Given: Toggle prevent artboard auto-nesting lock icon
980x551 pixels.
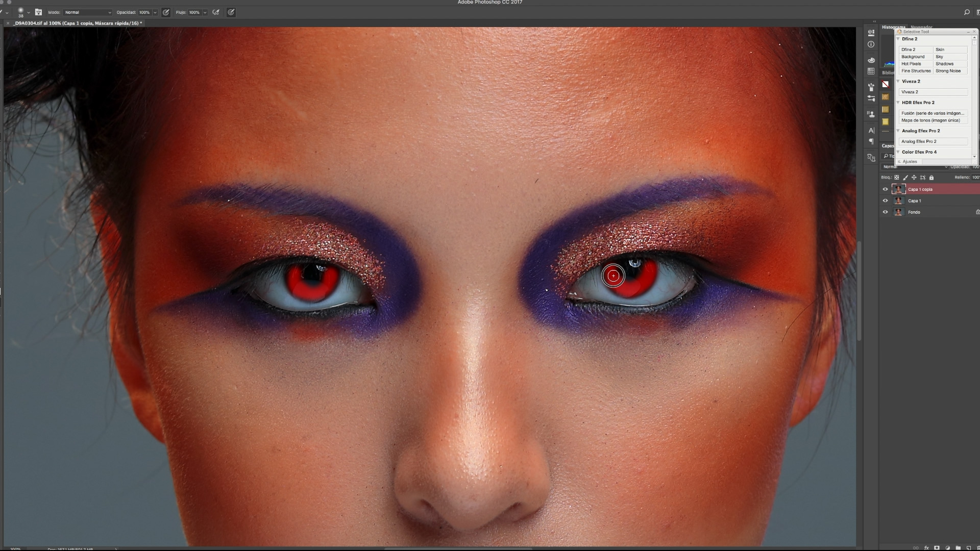Looking at the screenshot, I should pyautogui.click(x=922, y=178).
